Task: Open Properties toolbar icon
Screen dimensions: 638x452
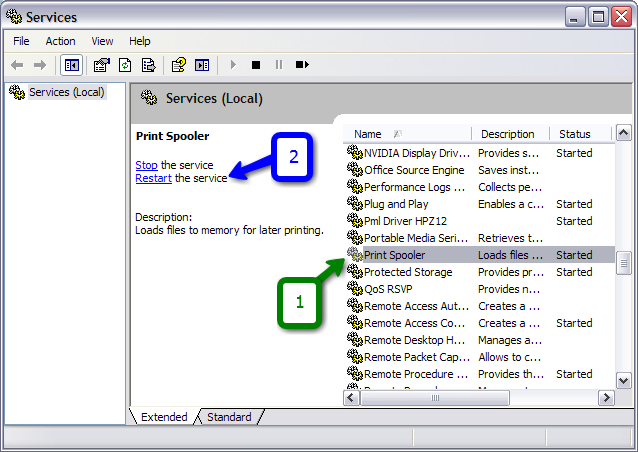Action: [x=102, y=65]
